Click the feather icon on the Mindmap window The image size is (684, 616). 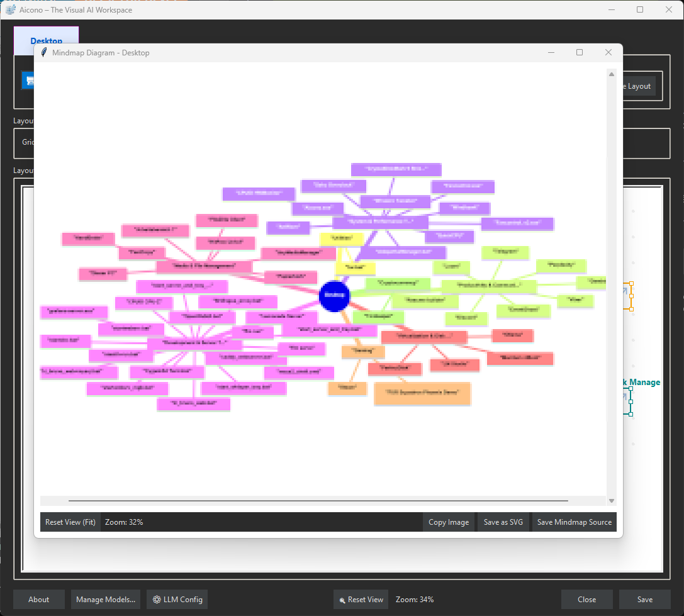click(43, 52)
